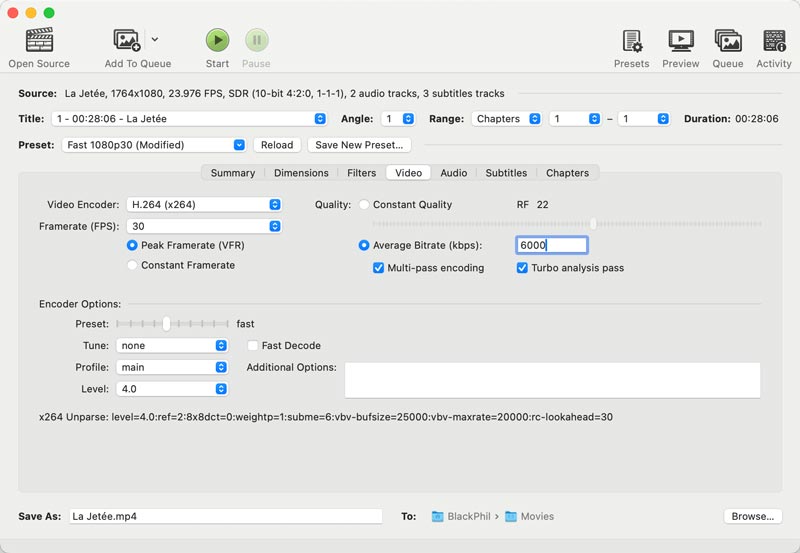Screen dimensions: 800x553
Task: Enable the Fast Decode checkbox
Action: [x=253, y=346]
